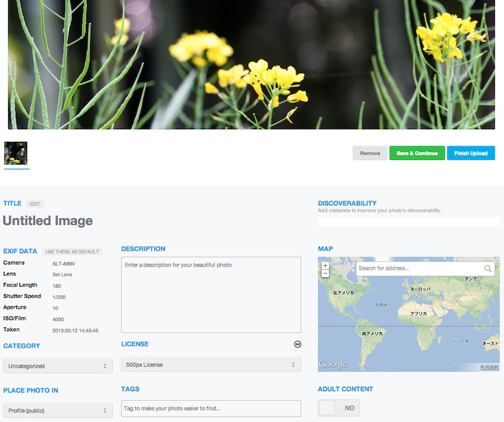Click the green Save & Continue button
Image resolution: width=504 pixels, height=422 pixels.
pos(417,153)
